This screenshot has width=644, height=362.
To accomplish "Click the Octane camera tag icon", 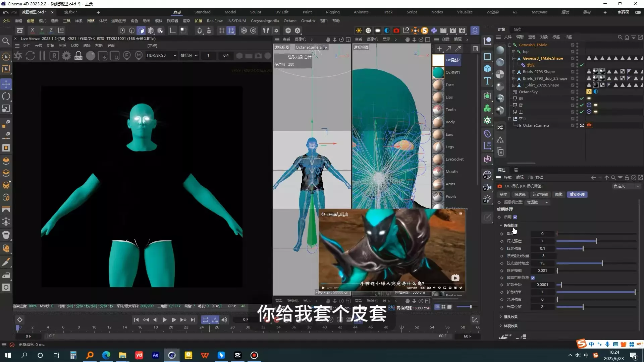I will tap(589, 125).
